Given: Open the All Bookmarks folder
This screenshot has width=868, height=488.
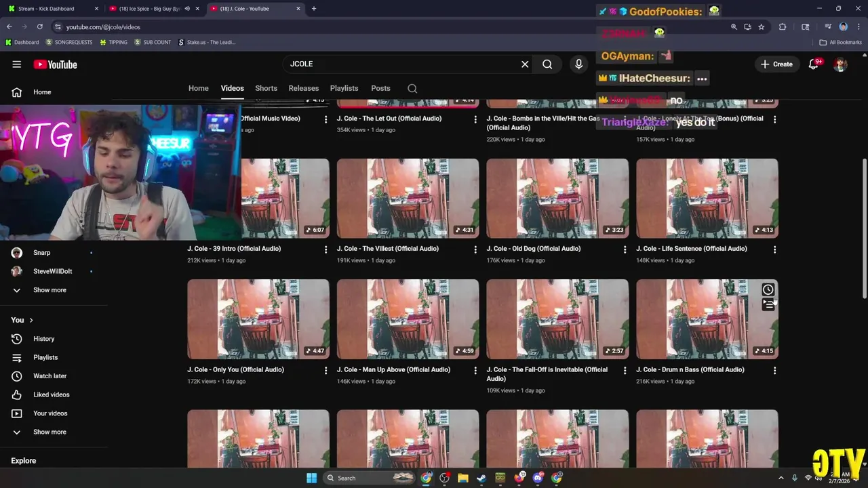Looking at the screenshot, I should pyautogui.click(x=841, y=42).
